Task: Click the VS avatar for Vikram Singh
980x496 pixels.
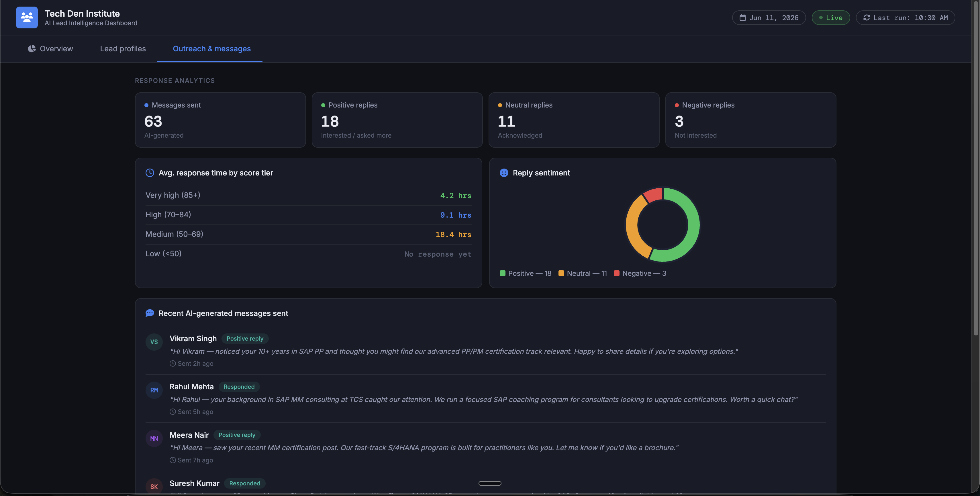Action: [x=154, y=342]
